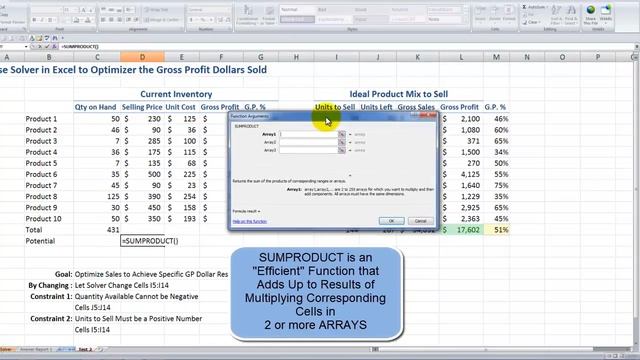
Task: Apply the Note cell style
Action: pos(445,19)
